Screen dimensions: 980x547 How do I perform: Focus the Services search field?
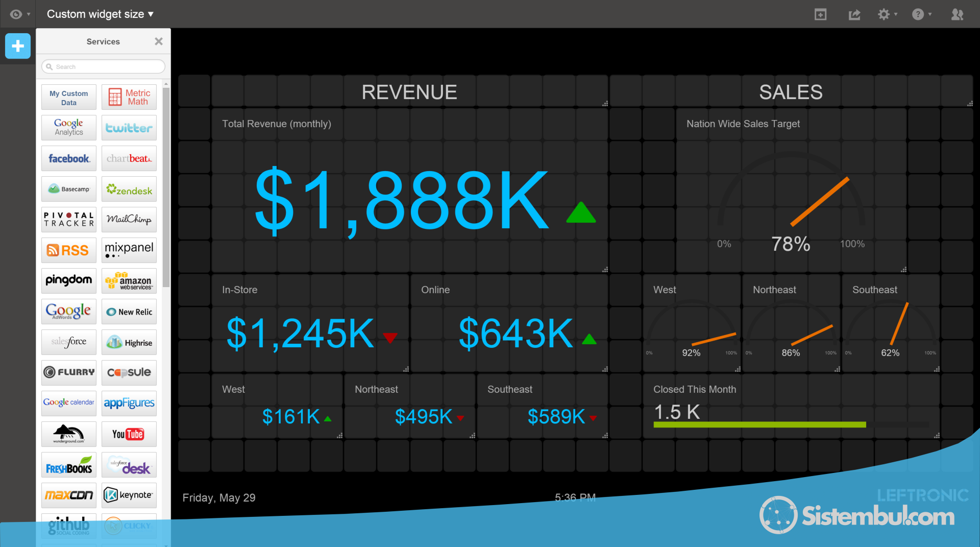pos(103,66)
